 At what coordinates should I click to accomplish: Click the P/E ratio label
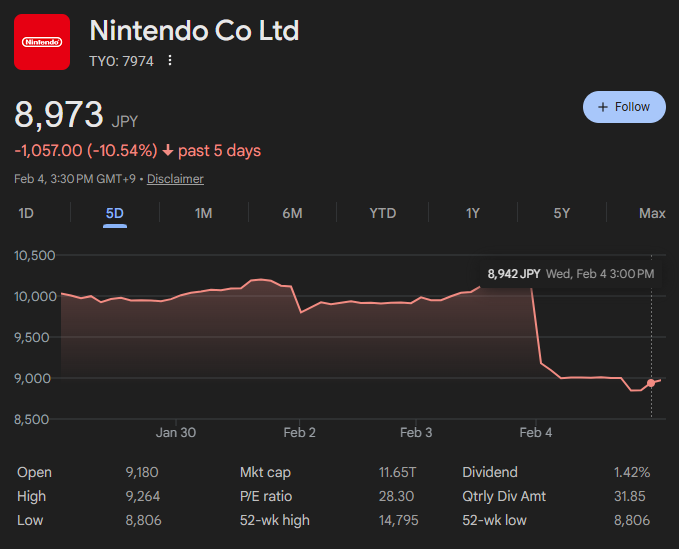(x=266, y=496)
